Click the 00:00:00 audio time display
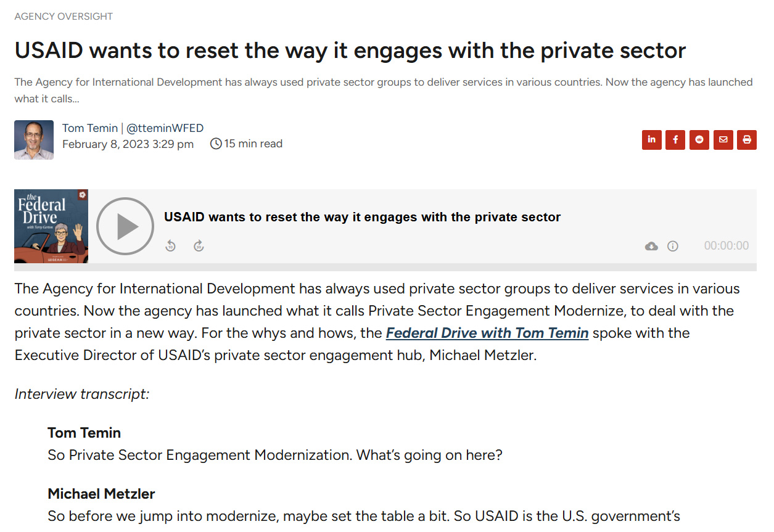 click(727, 246)
